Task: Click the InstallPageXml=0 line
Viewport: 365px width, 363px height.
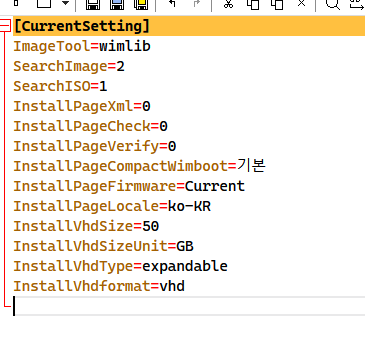Action: (x=82, y=106)
